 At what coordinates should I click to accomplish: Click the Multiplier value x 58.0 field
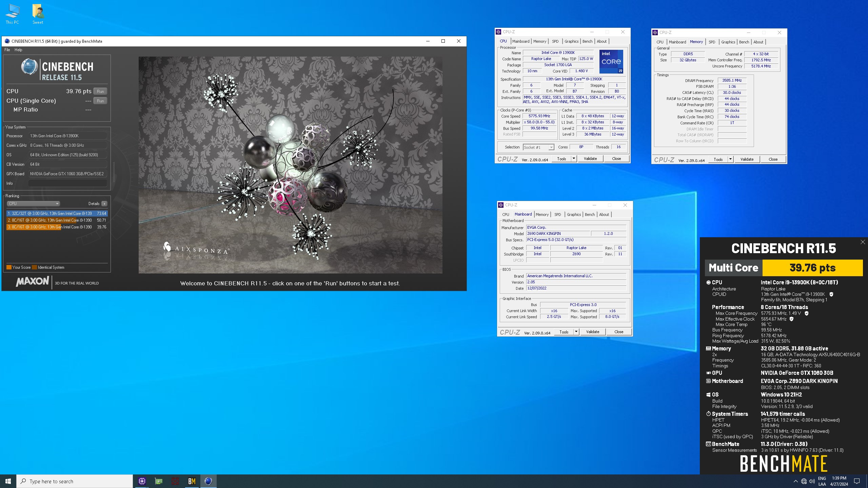coord(539,122)
